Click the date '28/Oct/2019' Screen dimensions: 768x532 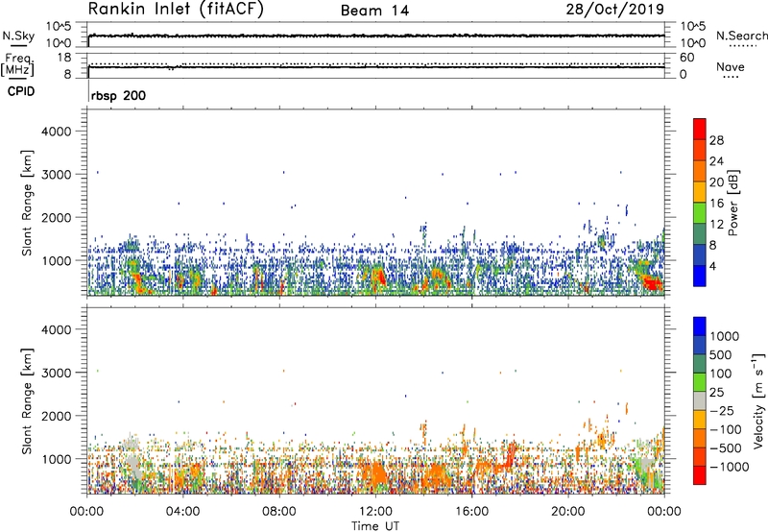coord(615,10)
